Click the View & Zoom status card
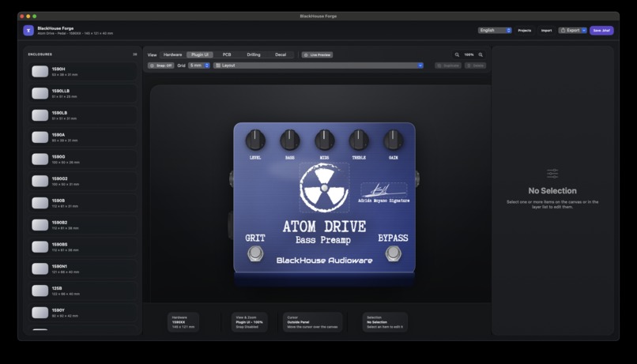The width and height of the screenshot is (637, 364). (x=250, y=322)
